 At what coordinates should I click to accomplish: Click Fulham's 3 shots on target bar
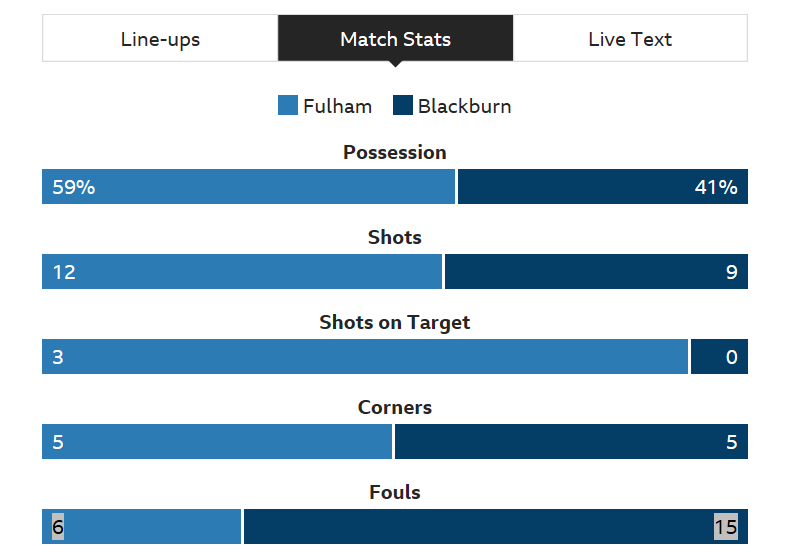click(x=365, y=357)
